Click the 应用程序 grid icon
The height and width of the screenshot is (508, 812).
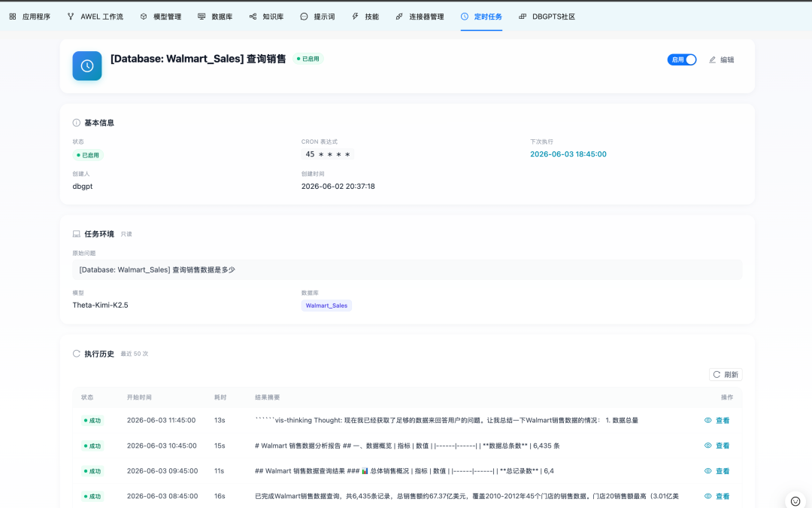[x=13, y=17]
